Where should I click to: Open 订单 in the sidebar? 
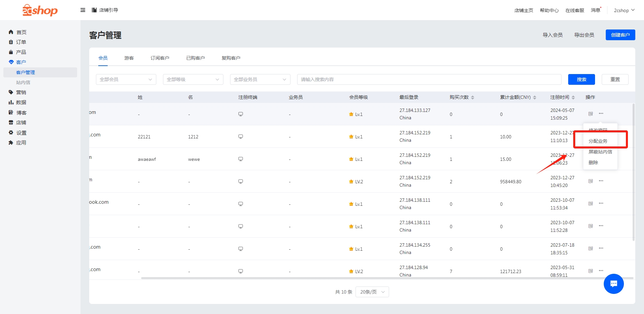pyautogui.click(x=21, y=42)
